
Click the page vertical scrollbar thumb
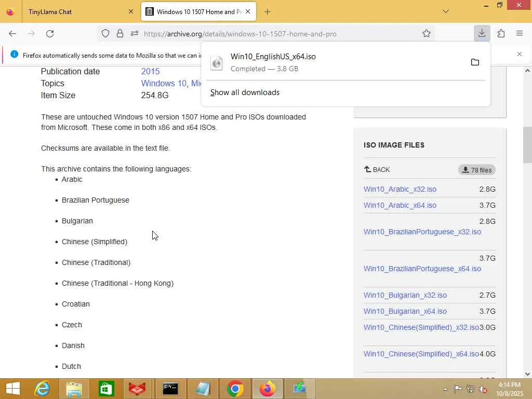pos(527,145)
